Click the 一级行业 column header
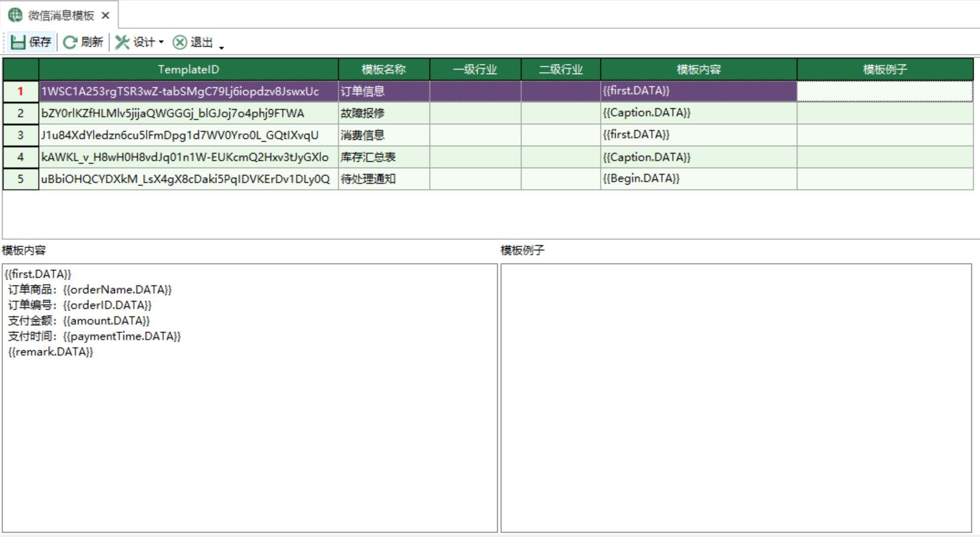Viewport: 980px width, 537px height. [475, 69]
